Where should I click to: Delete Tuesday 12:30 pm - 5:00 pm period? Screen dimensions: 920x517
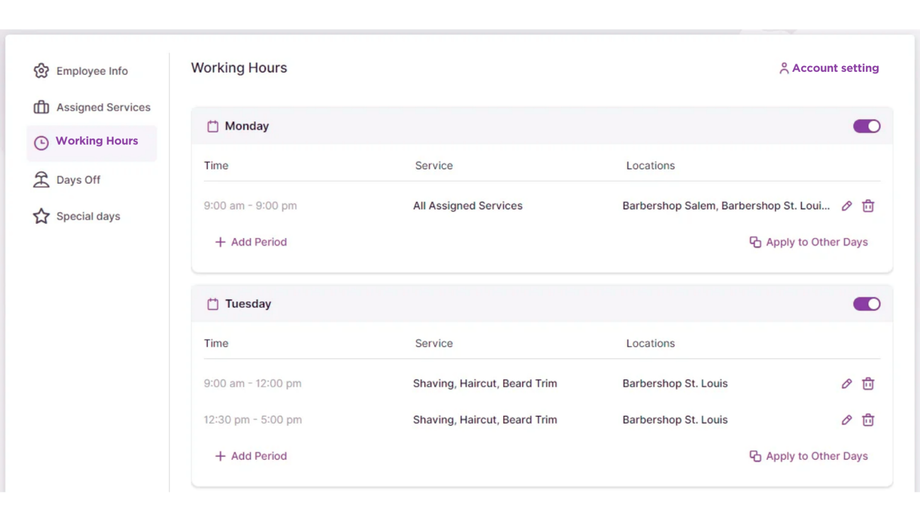coord(868,420)
